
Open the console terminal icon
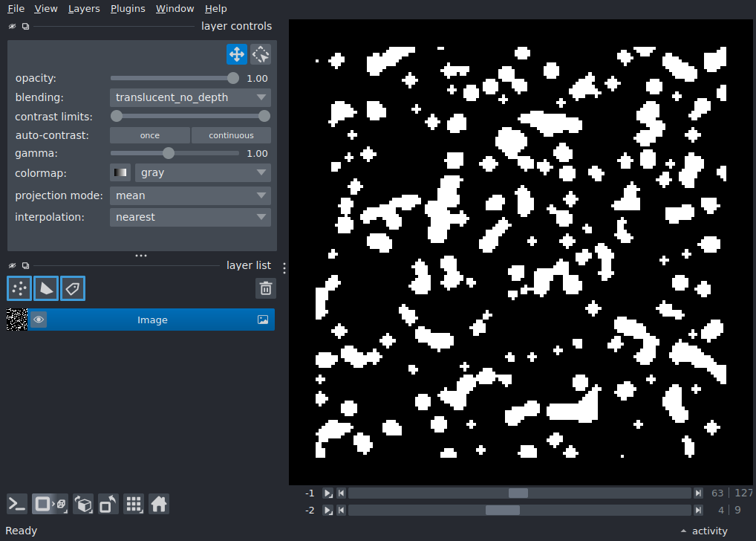point(17,505)
